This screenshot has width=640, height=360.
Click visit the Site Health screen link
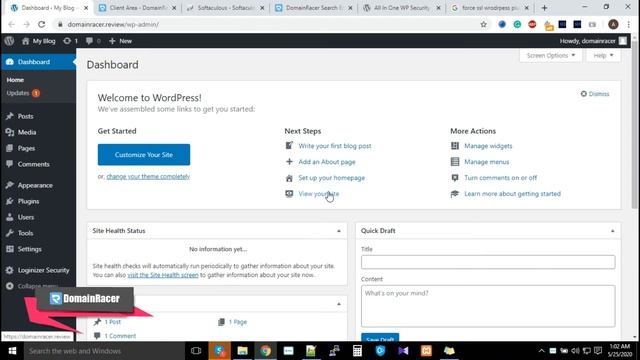(163, 275)
